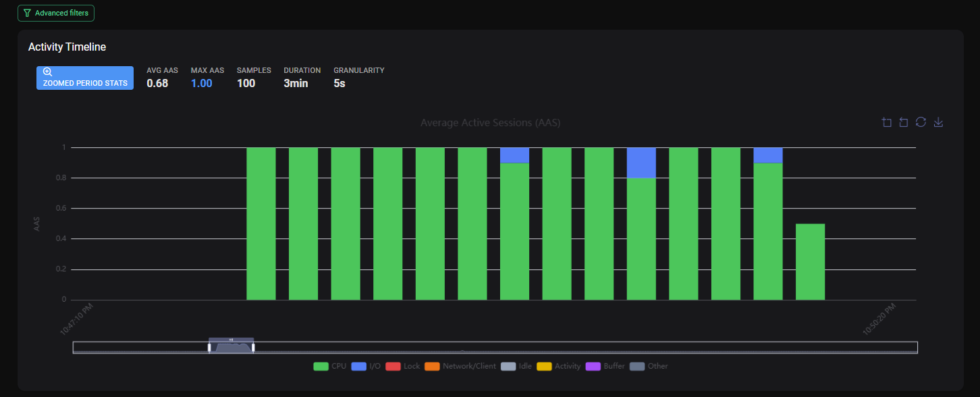This screenshot has height=397, width=980.
Task: Toggle the Lock series in the legend
Action: point(402,366)
